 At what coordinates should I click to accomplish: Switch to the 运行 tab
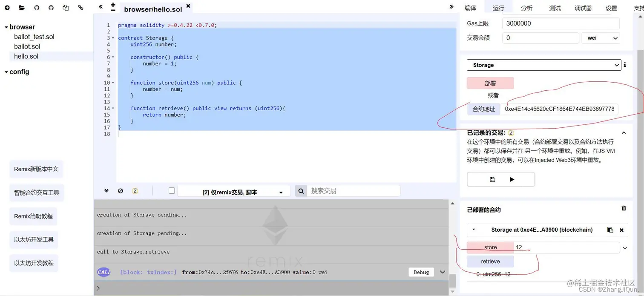coord(498,8)
